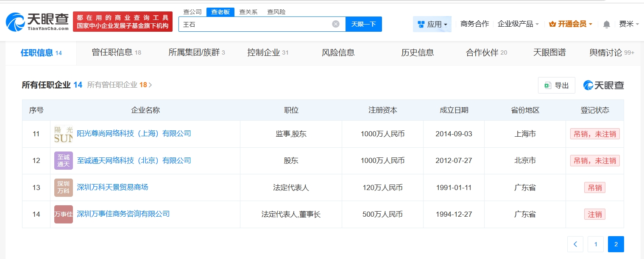644x259 pixels.
Task: Click 登记状态 column header
Action: coord(594,110)
